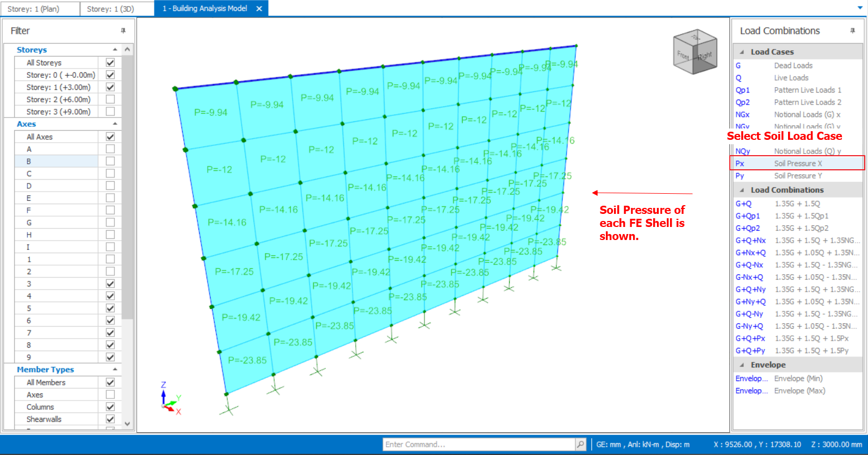Collapse the Envelope group
This screenshot has width=868, height=455.
coord(742,365)
